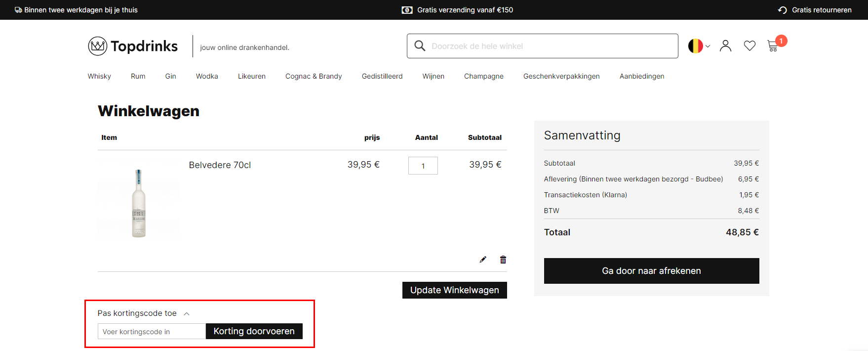
Task: Open the Gin menu
Action: click(171, 76)
